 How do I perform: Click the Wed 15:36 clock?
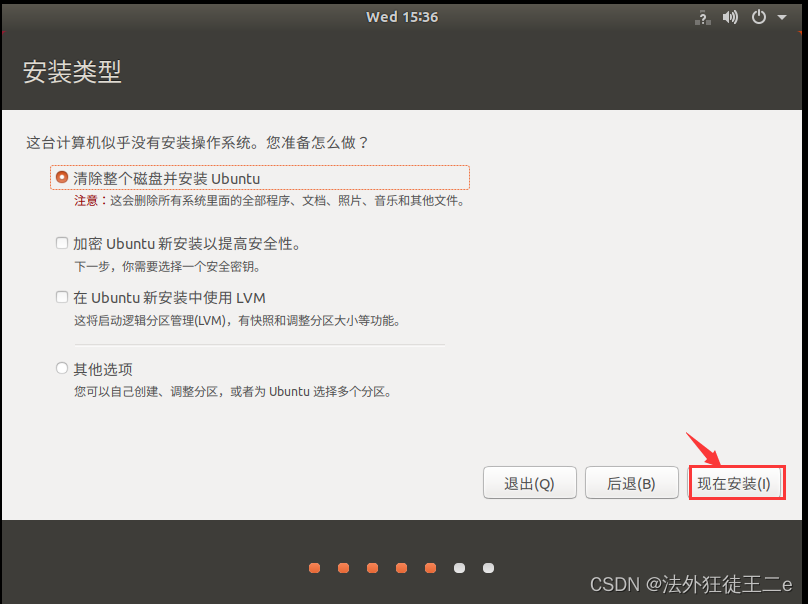click(x=402, y=16)
